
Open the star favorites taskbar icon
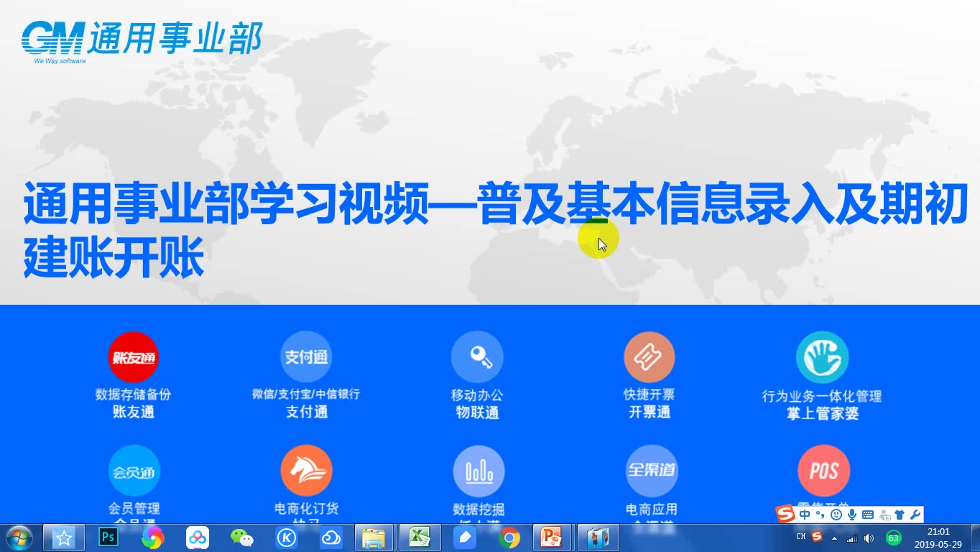(64, 538)
